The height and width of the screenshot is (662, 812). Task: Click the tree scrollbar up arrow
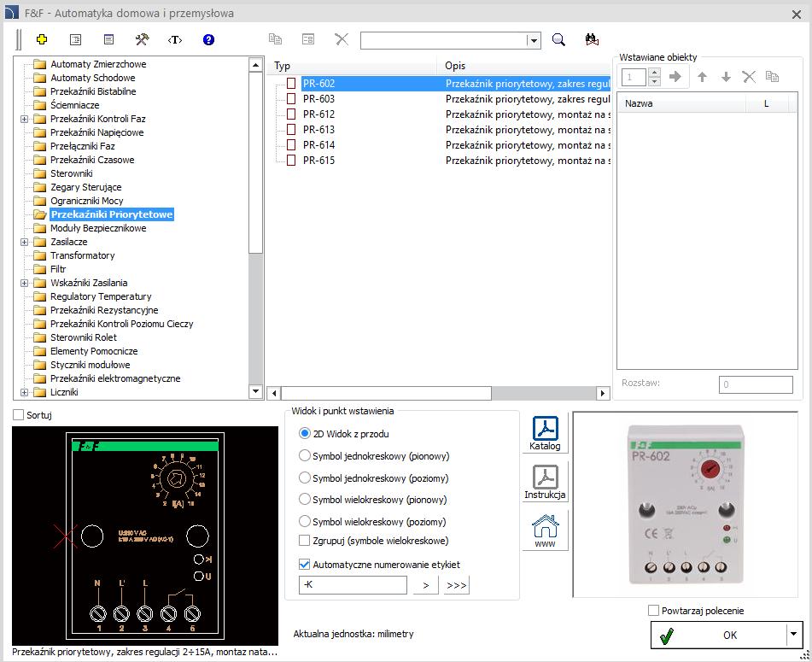[x=255, y=65]
